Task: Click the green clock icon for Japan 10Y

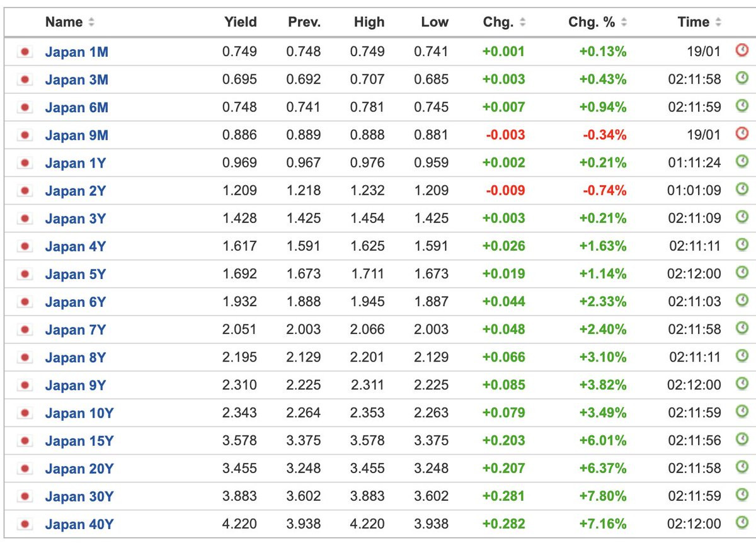Action: (742, 411)
